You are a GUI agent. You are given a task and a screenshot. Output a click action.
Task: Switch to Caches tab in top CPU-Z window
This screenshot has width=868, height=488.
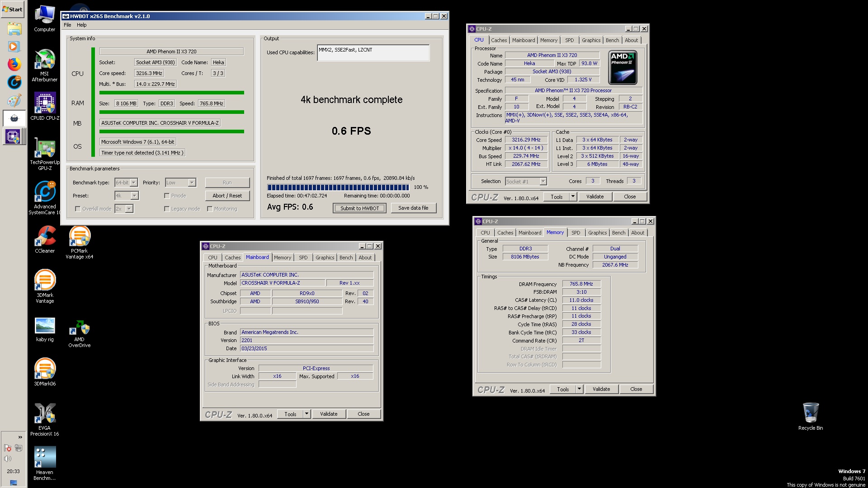pos(499,40)
